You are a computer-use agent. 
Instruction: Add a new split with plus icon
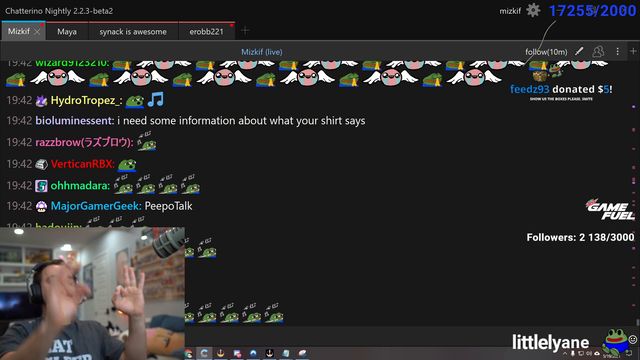coord(633,51)
